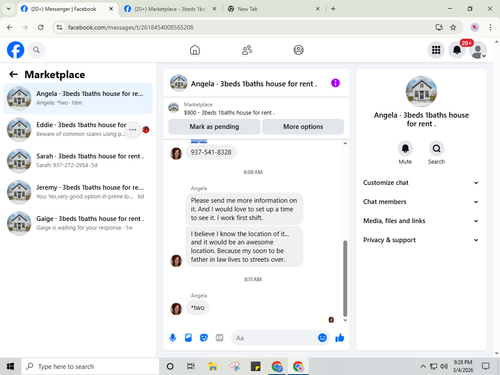Click Mark as pending button
500x375 pixels.
click(214, 127)
